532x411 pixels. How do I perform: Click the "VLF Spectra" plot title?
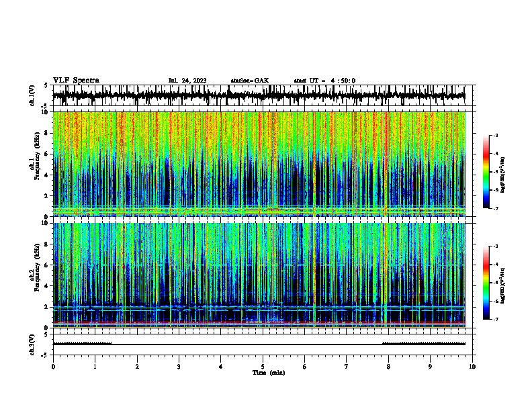76,81
